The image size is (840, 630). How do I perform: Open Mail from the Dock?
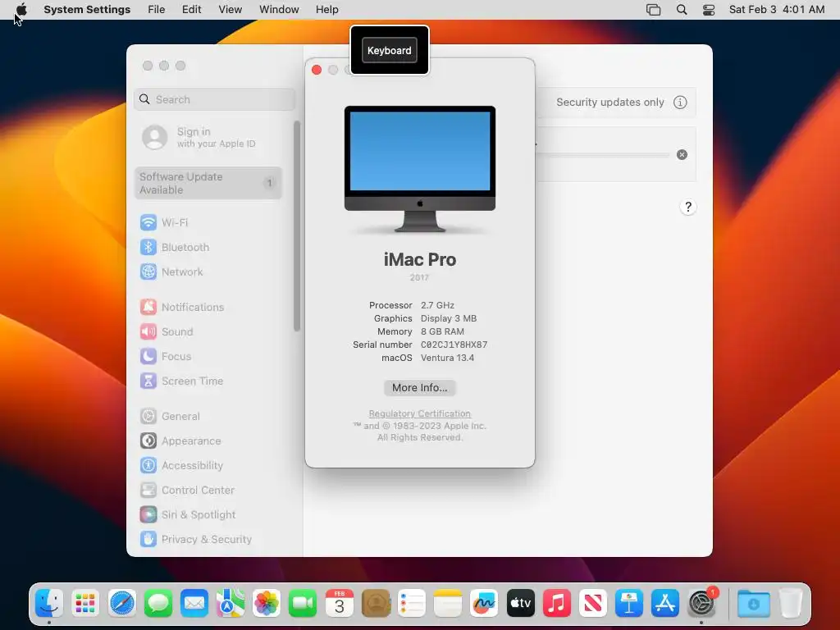pyautogui.click(x=194, y=603)
